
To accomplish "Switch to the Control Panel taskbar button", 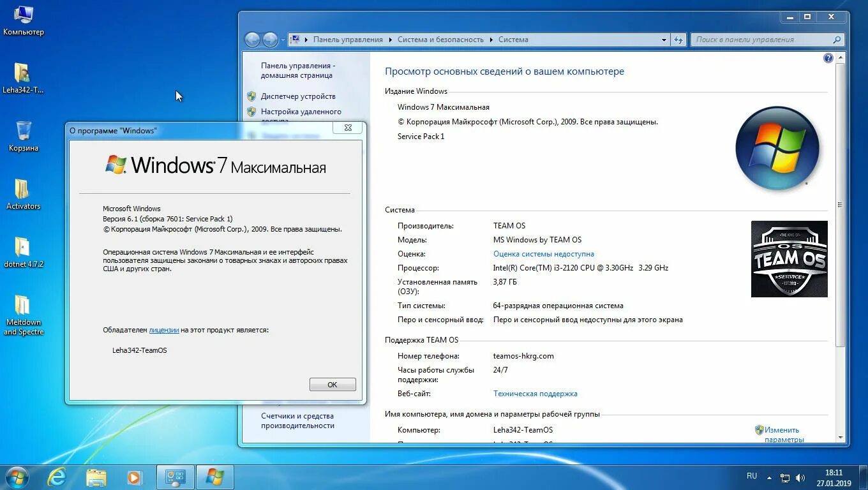I will click(x=175, y=477).
